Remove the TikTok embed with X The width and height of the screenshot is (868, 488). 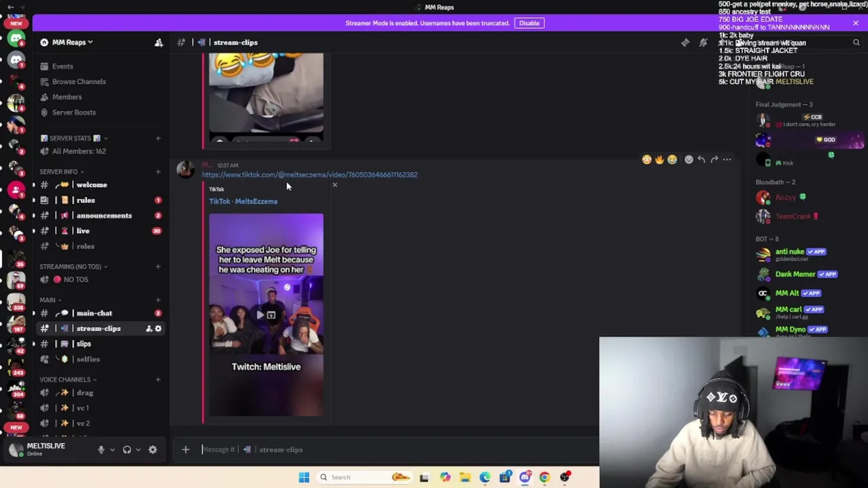click(x=334, y=184)
